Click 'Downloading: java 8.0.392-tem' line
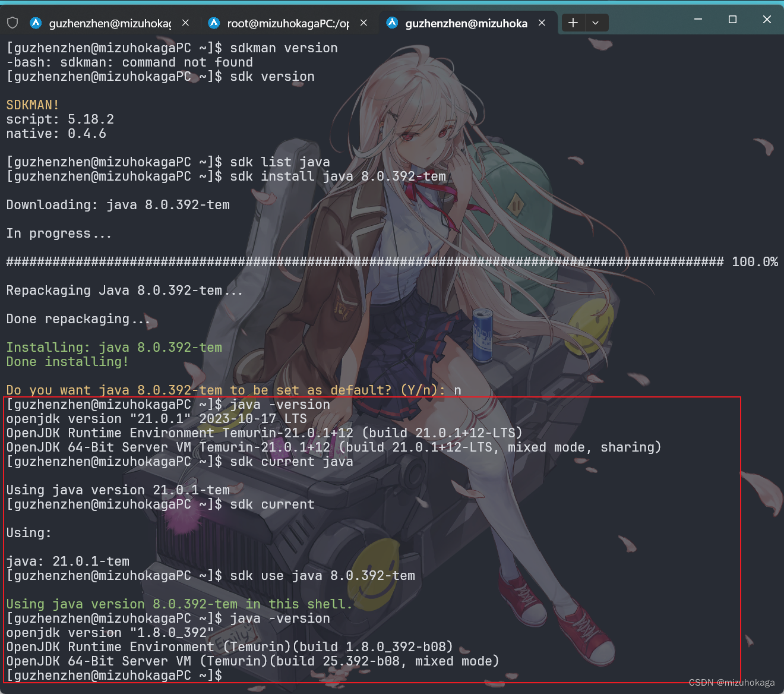The image size is (784, 694). click(118, 205)
